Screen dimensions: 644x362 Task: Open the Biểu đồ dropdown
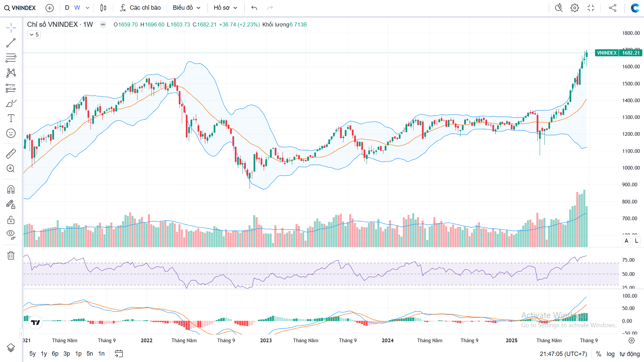pyautogui.click(x=186, y=8)
